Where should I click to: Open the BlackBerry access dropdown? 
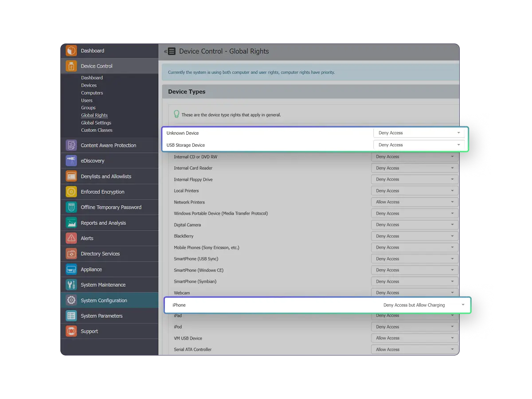(415, 236)
